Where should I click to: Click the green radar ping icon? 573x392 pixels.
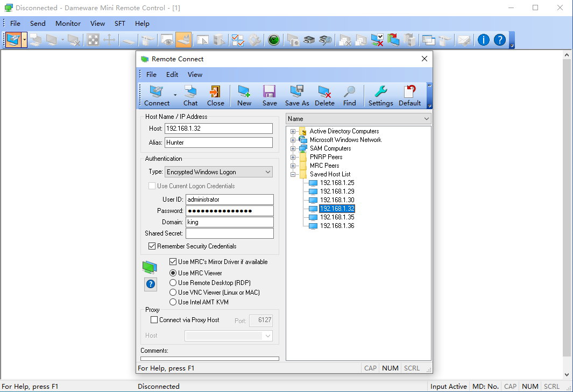[274, 39]
